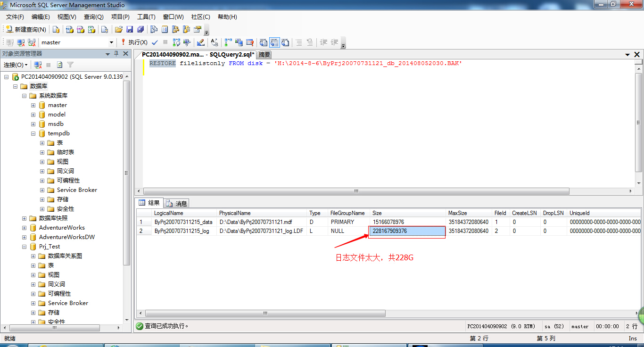
Task: Collapse the Prj_Test database node
Action: (25, 247)
